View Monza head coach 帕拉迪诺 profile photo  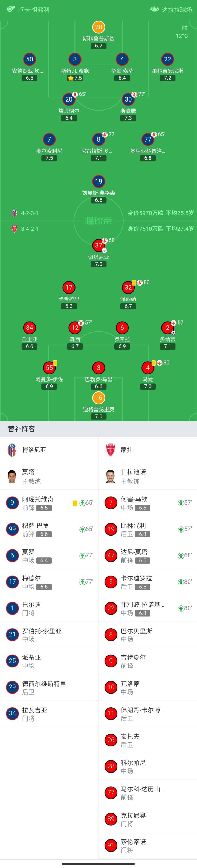tap(111, 476)
